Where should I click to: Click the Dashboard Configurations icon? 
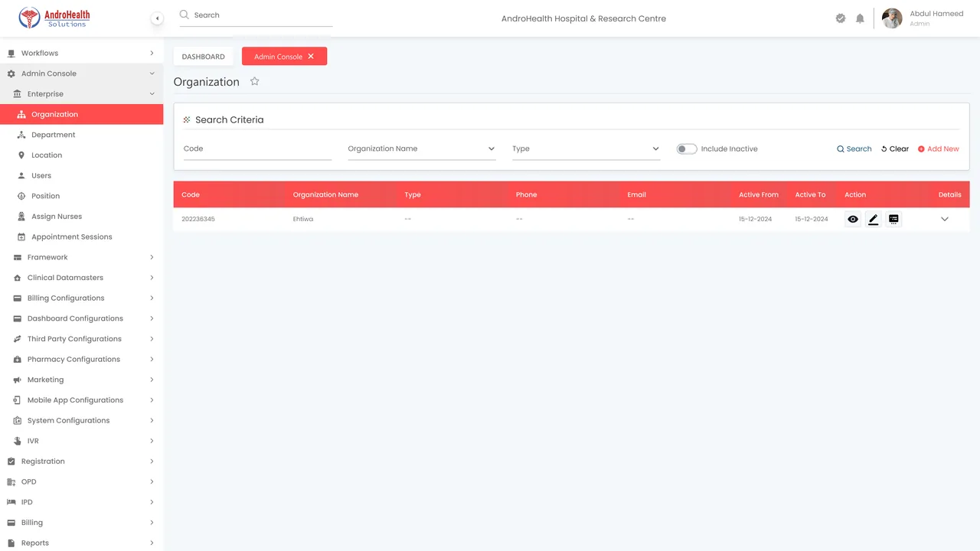(x=18, y=318)
